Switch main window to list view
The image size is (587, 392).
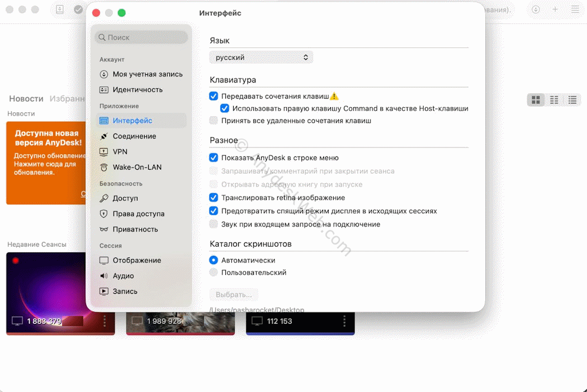pos(572,100)
